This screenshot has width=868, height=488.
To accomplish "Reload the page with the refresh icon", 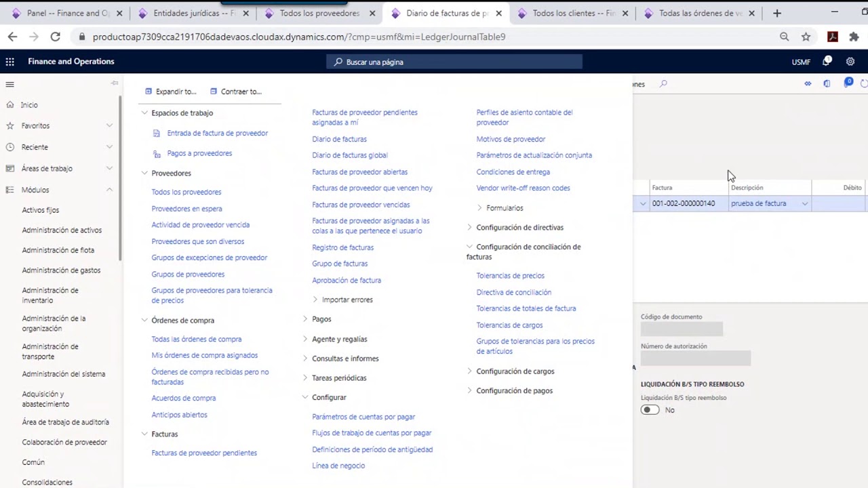I will point(56,37).
